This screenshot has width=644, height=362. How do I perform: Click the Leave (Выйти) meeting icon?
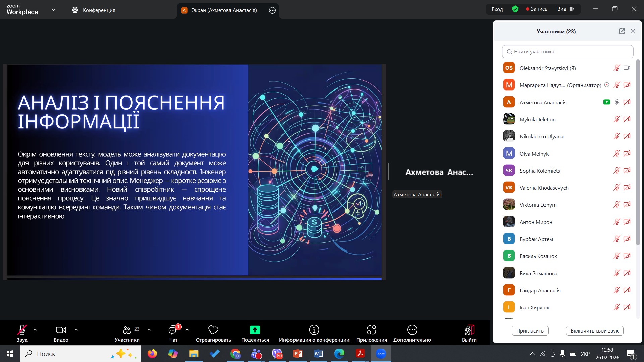[x=469, y=330]
